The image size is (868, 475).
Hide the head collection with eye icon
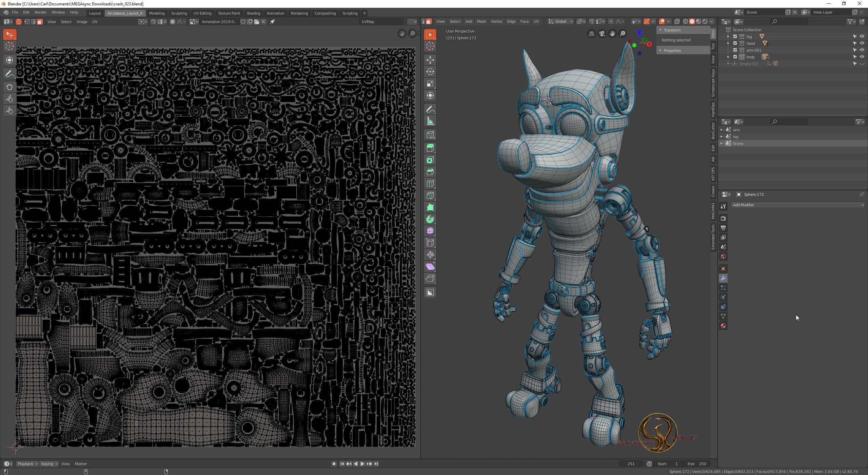pyautogui.click(x=862, y=43)
